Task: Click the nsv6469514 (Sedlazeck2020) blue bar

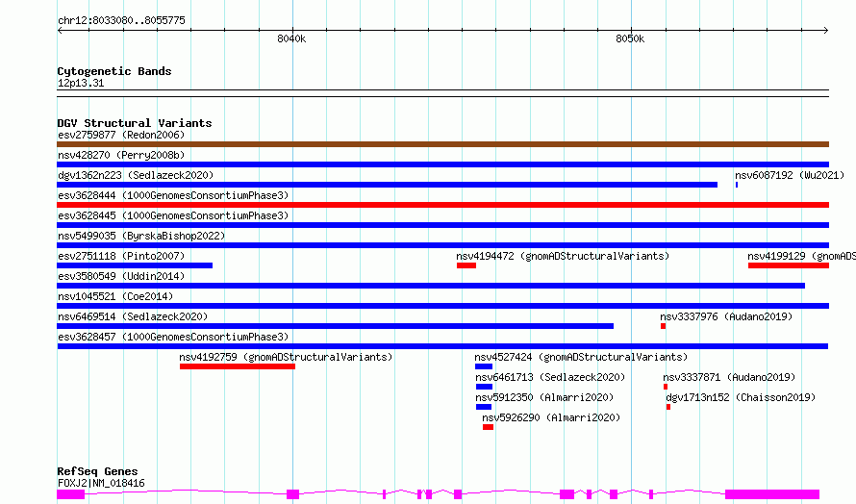Action: tap(336, 326)
